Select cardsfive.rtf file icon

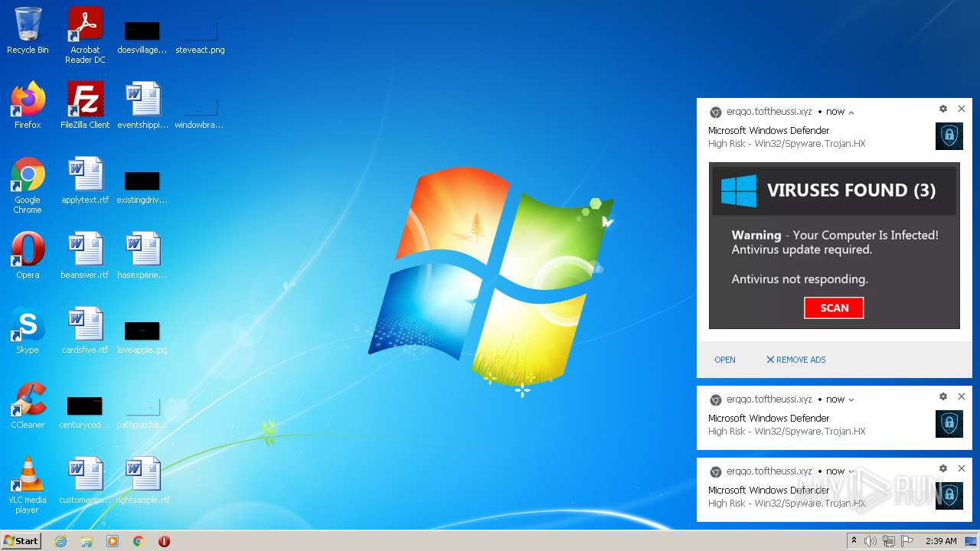click(x=85, y=331)
